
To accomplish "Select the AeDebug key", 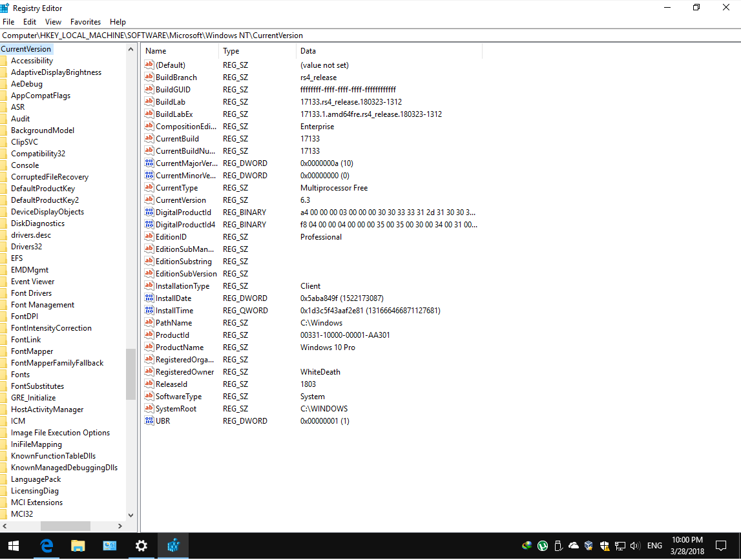I will [27, 84].
